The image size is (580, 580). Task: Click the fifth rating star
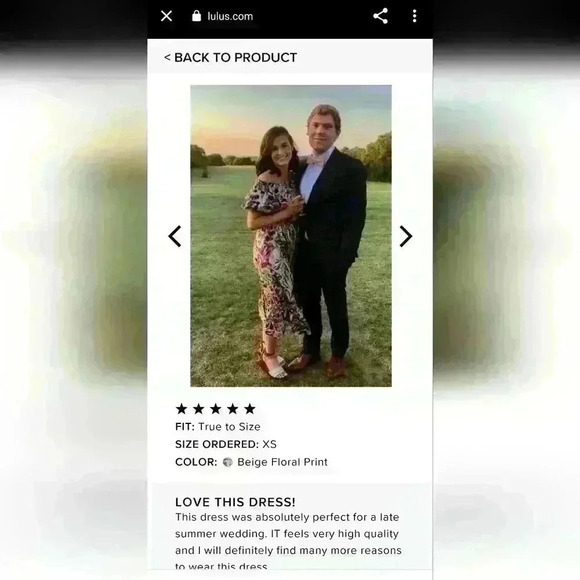coord(250,409)
